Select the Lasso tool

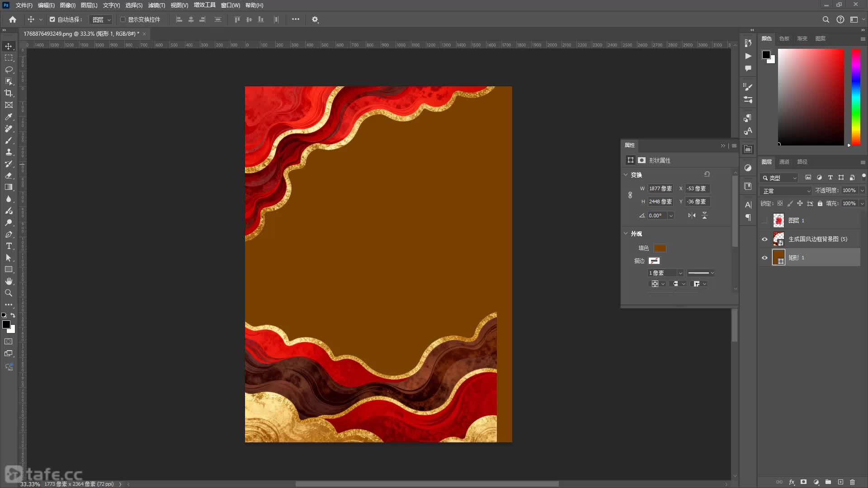pos(9,70)
